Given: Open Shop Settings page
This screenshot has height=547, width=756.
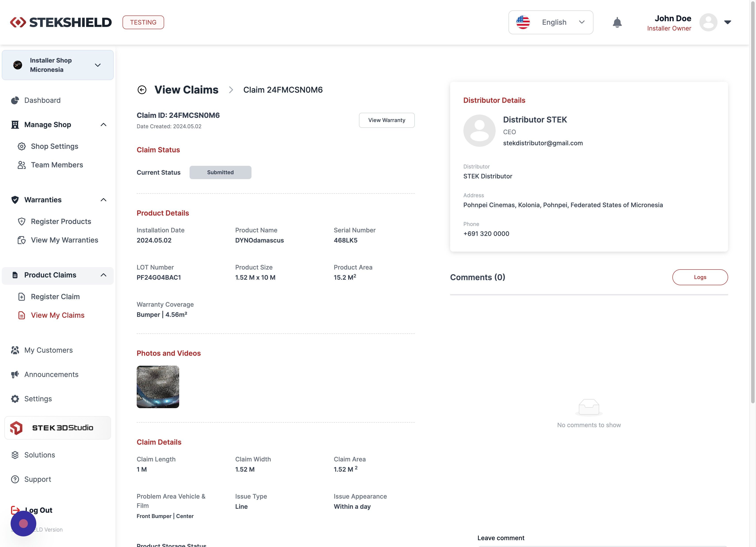Looking at the screenshot, I should [x=55, y=146].
